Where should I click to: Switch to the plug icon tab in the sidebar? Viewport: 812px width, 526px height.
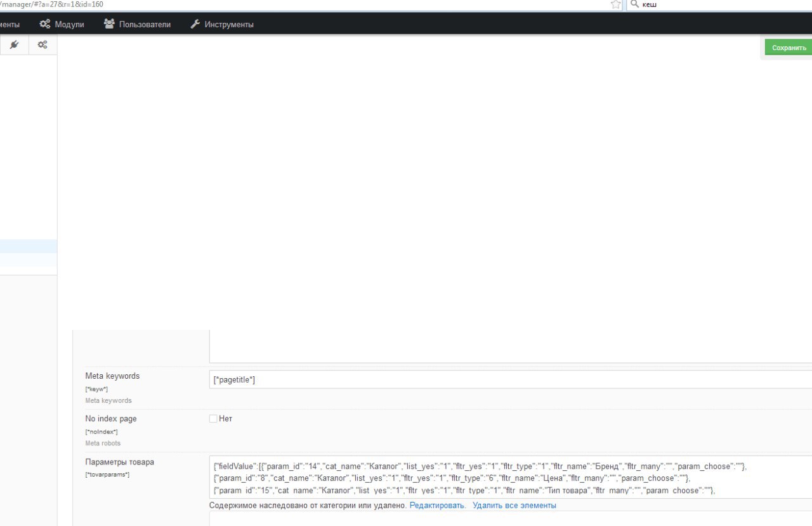pyautogui.click(x=14, y=44)
